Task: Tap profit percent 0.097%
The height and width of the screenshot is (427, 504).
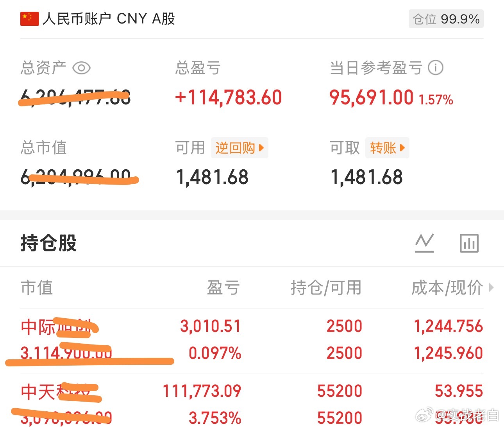Action: point(215,353)
